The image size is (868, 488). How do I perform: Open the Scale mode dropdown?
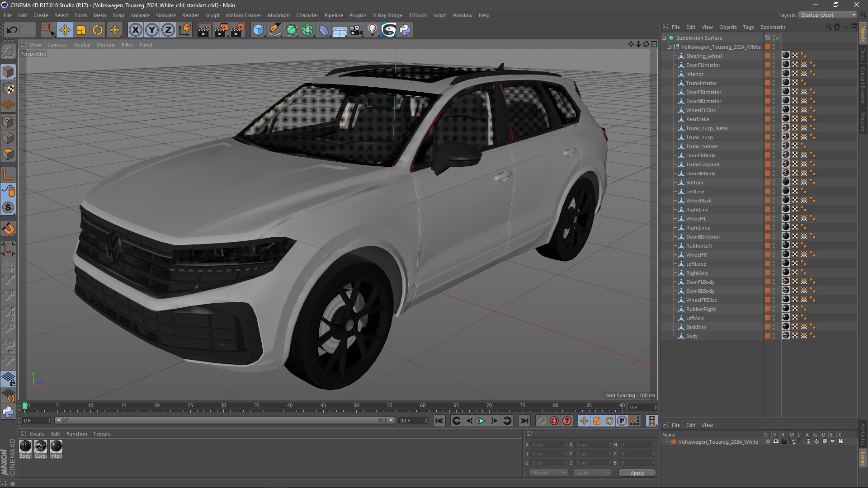[x=593, y=473]
